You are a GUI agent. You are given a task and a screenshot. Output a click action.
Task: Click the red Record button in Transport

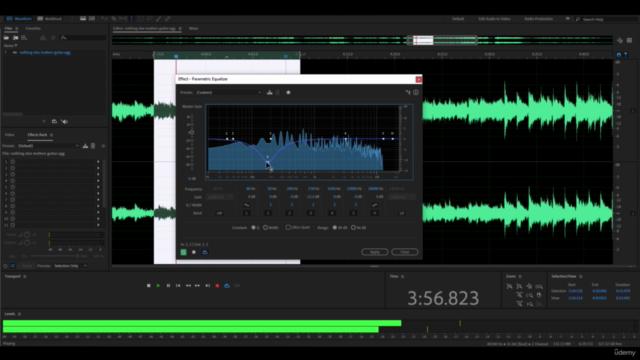[x=217, y=286]
